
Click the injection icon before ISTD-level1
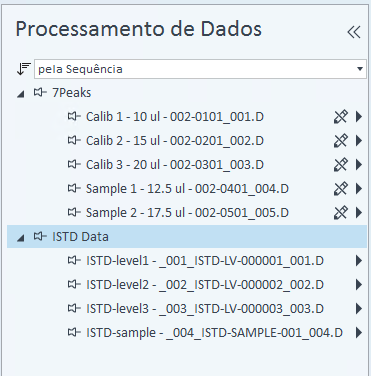74,260
